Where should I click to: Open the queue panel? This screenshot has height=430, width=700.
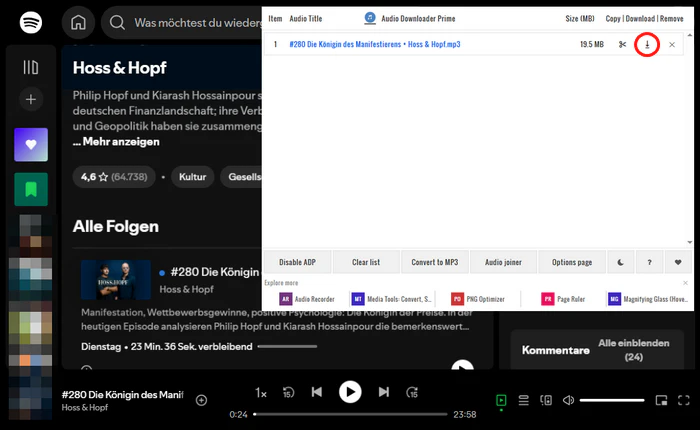pos(524,400)
